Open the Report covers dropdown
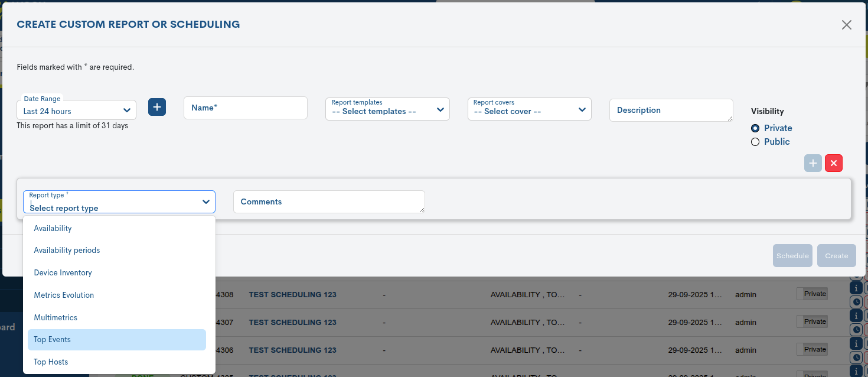The image size is (868, 377). pos(529,109)
